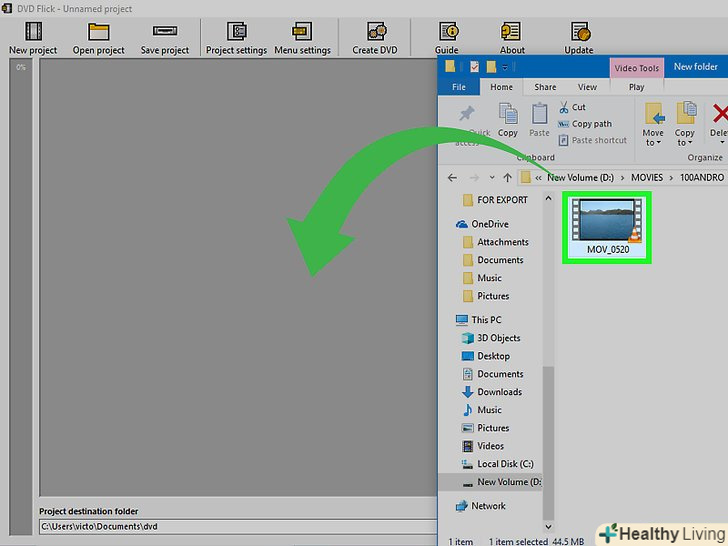Click Paste shortcut in ribbon

(592, 140)
